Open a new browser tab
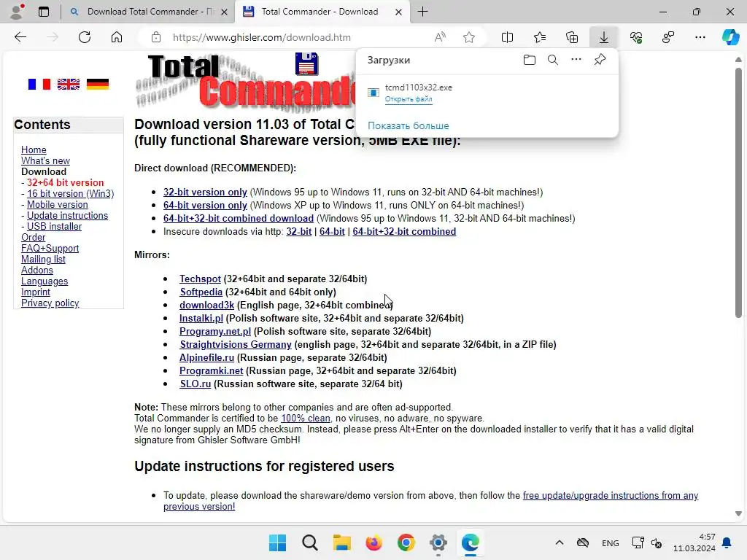This screenshot has width=747, height=560. (x=422, y=12)
